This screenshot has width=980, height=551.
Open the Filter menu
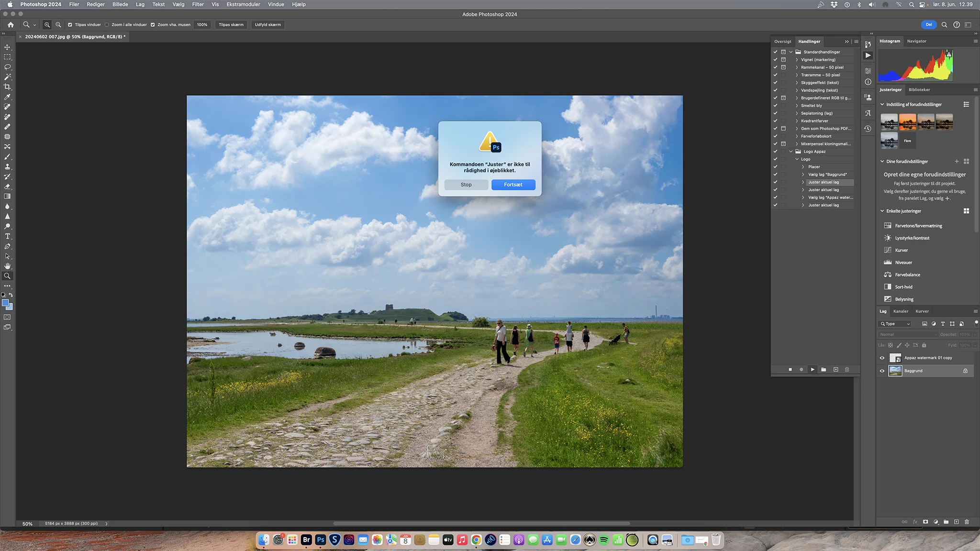click(x=198, y=4)
